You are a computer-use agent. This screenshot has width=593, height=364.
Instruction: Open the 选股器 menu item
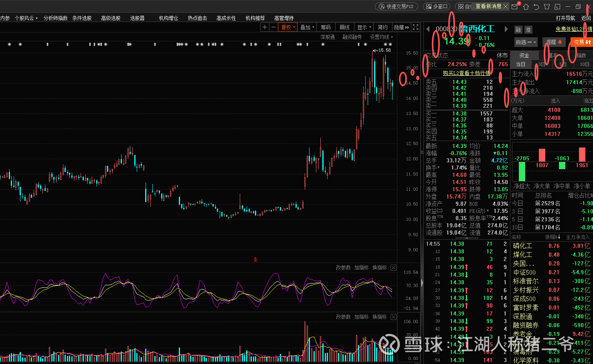pyautogui.click(x=137, y=18)
